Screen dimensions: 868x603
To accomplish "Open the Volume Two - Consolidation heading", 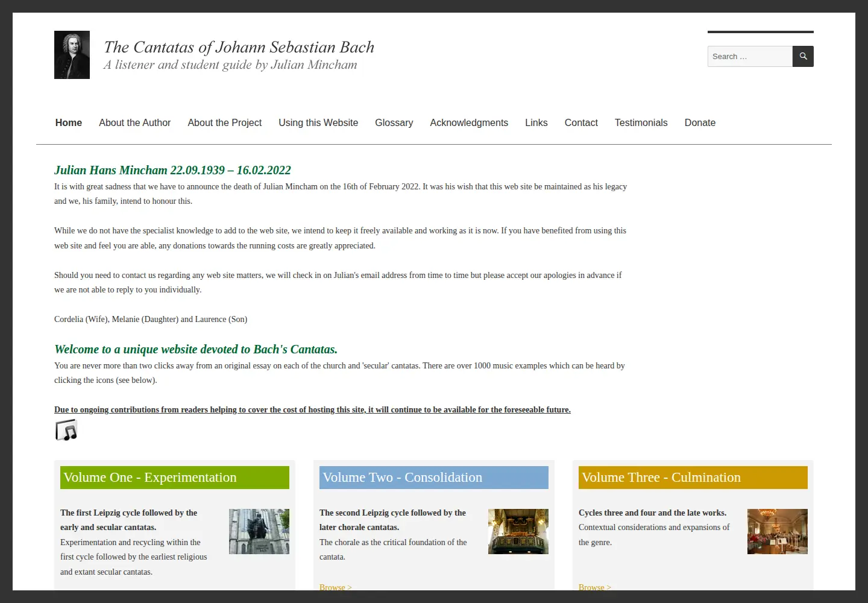I will point(434,478).
